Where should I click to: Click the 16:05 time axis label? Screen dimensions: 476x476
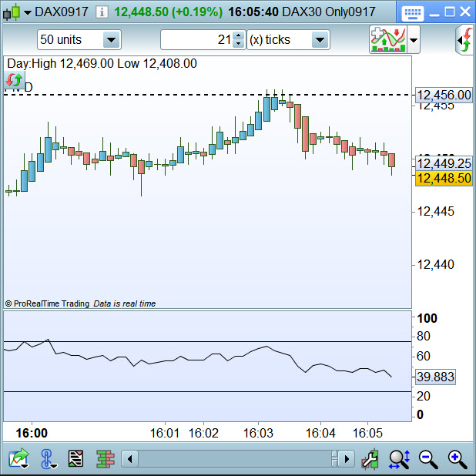coord(367,433)
